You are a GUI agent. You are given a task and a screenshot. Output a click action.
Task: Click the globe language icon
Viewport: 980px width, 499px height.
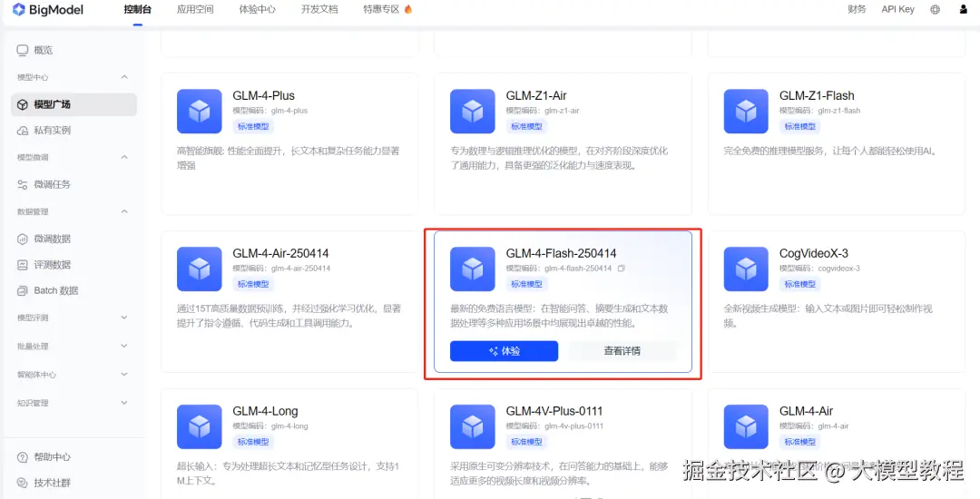point(935,9)
